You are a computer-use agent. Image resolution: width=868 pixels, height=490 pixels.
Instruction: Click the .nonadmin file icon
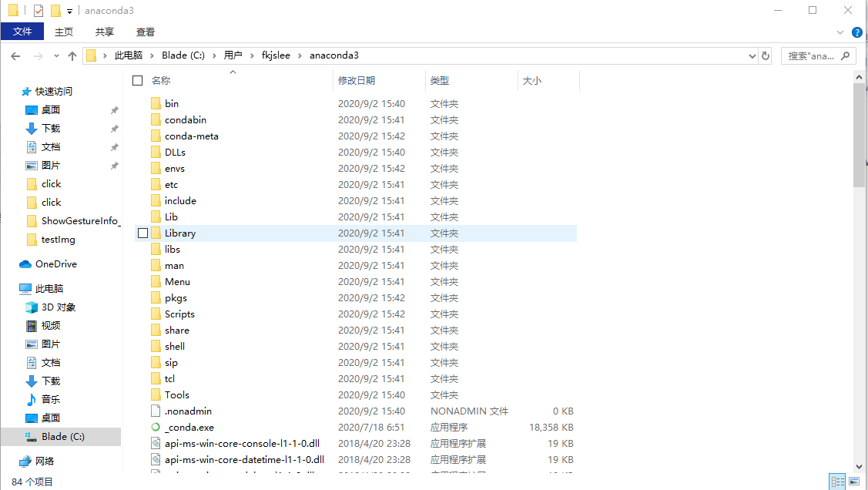[x=156, y=411]
